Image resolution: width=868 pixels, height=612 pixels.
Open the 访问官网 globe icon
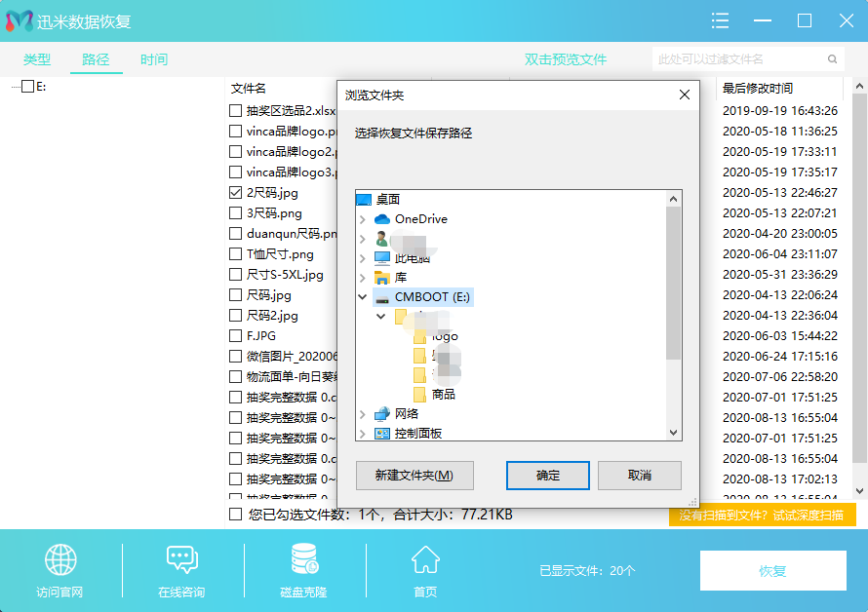[x=60, y=560]
